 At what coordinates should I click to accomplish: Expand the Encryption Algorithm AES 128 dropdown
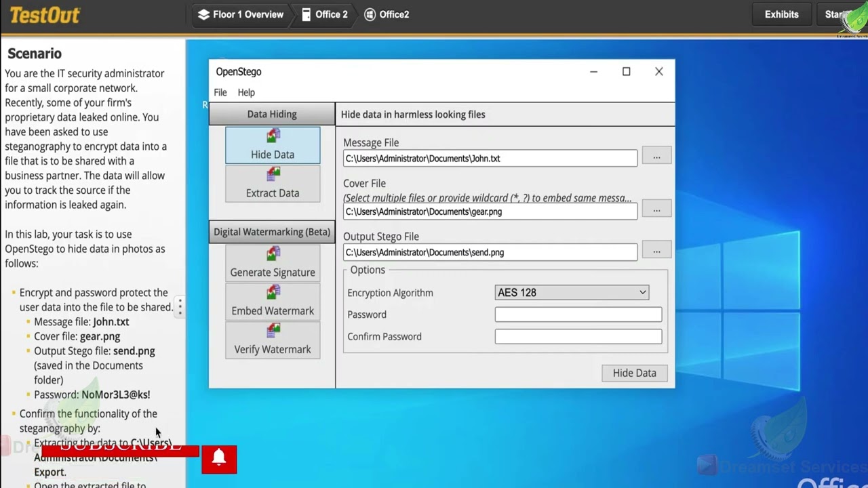pyautogui.click(x=572, y=293)
